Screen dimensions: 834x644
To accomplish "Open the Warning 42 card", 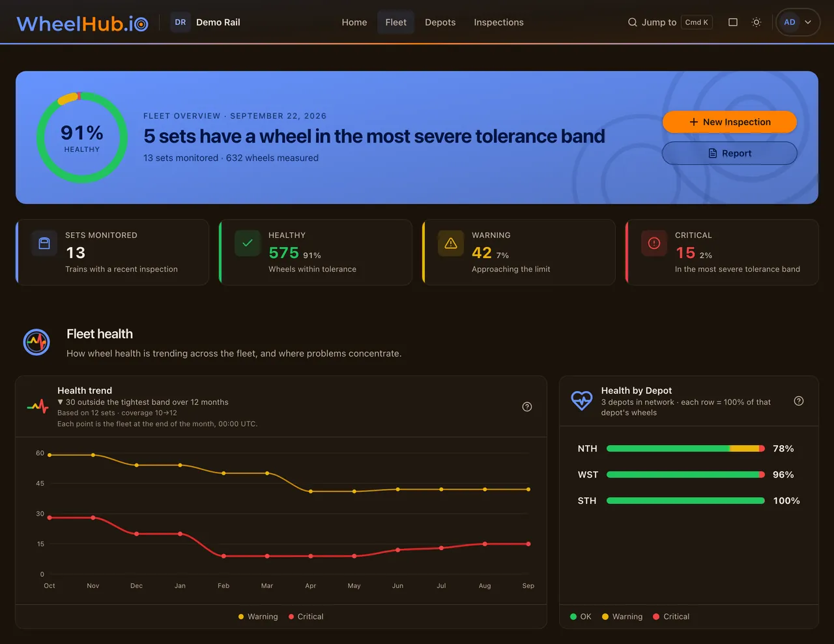I will point(519,252).
